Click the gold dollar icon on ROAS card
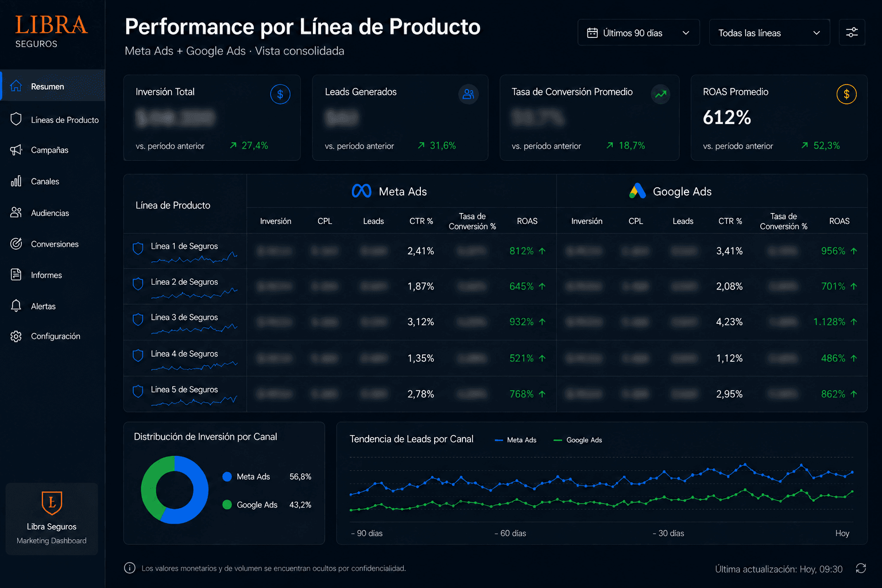Image resolution: width=882 pixels, height=588 pixels. click(846, 94)
